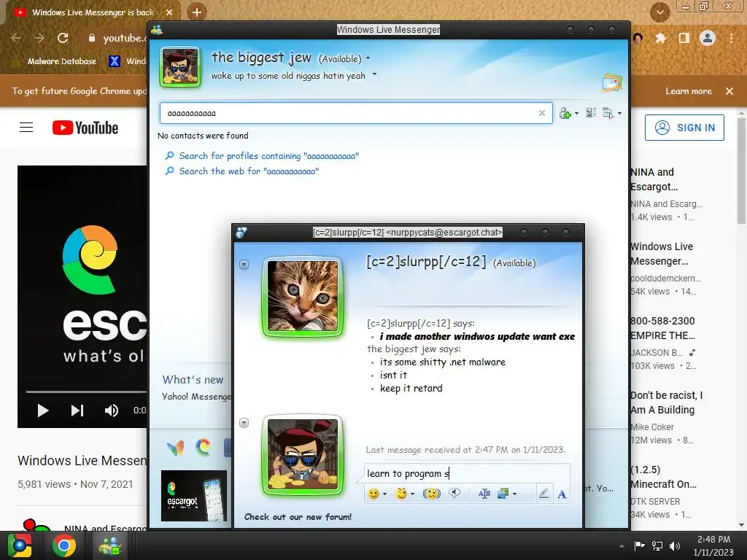Expand the emoticon dropdown arrow

click(x=384, y=494)
